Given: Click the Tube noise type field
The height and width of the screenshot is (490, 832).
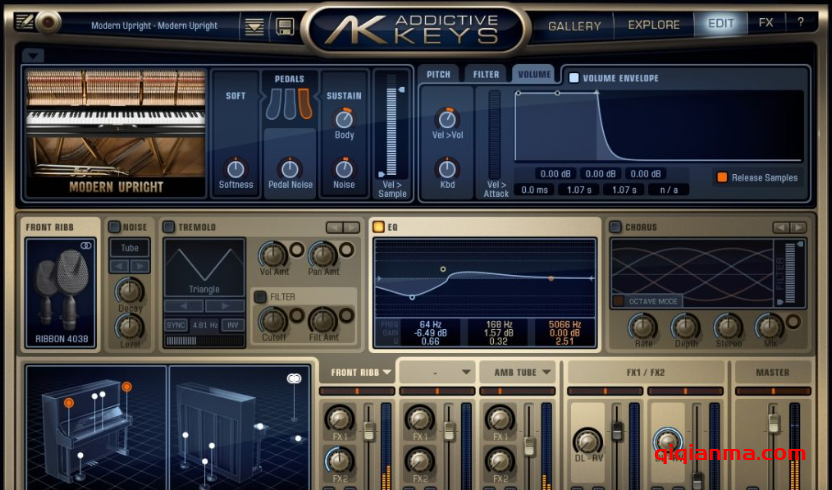Looking at the screenshot, I should tap(129, 248).
